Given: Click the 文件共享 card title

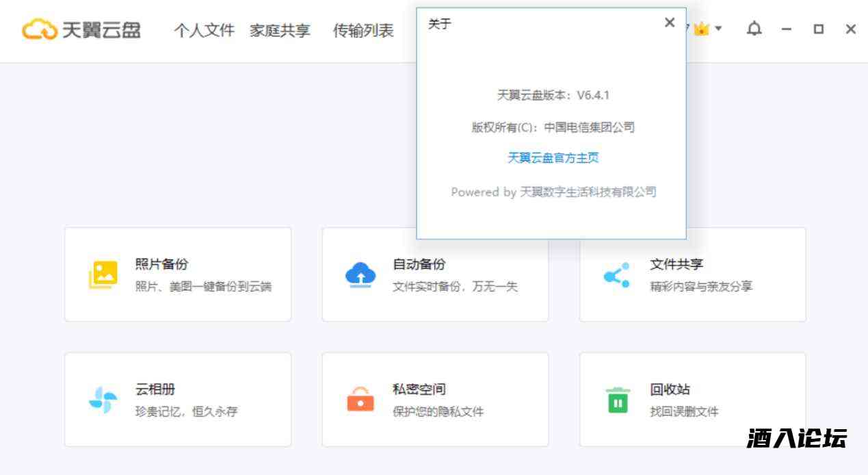Looking at the screenshot, I should [676, 264].
